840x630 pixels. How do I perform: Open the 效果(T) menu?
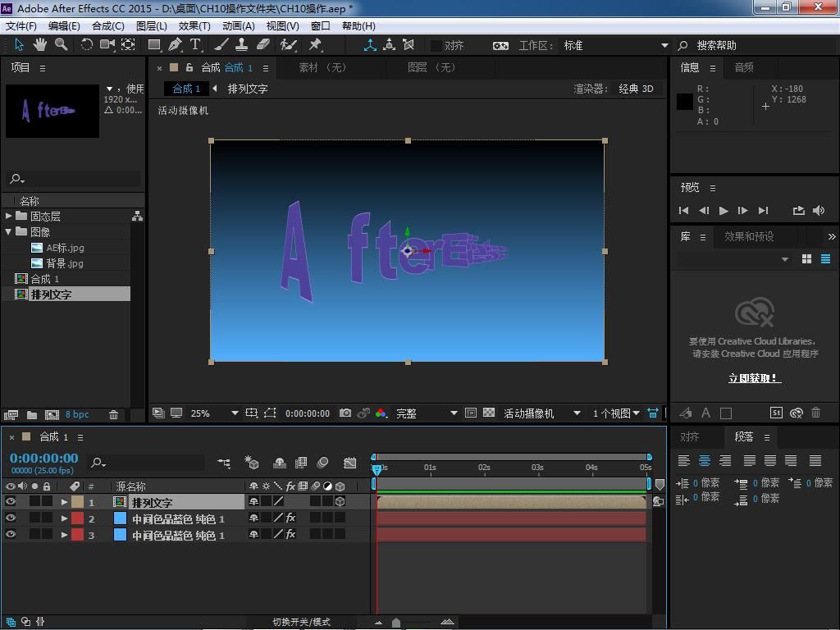194,25
